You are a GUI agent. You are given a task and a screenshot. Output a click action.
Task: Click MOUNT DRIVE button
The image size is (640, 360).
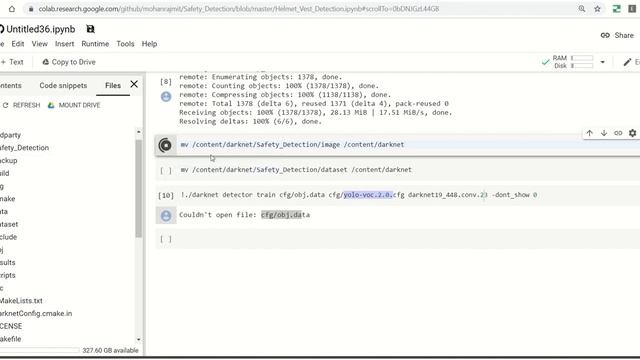(74, 105)
